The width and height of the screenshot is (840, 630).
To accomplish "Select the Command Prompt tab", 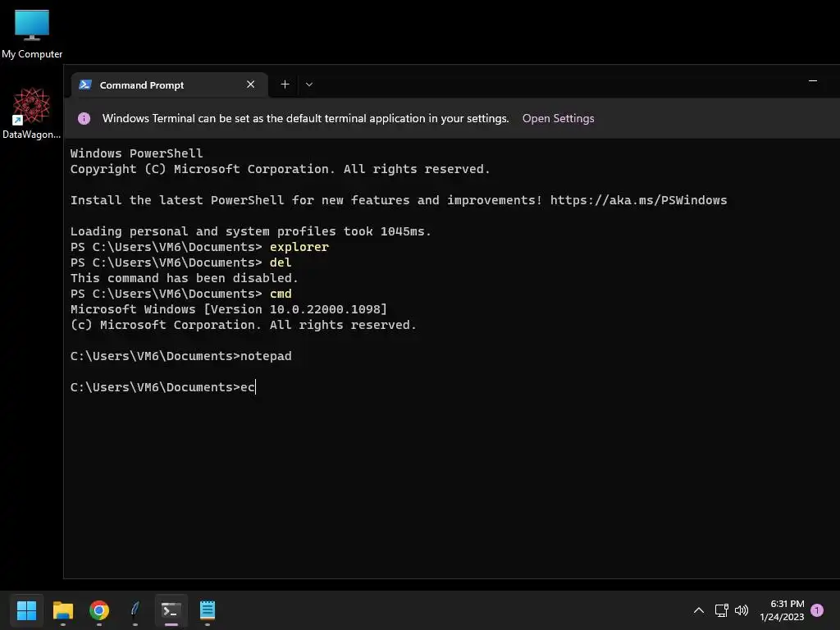I will (169, 84).
